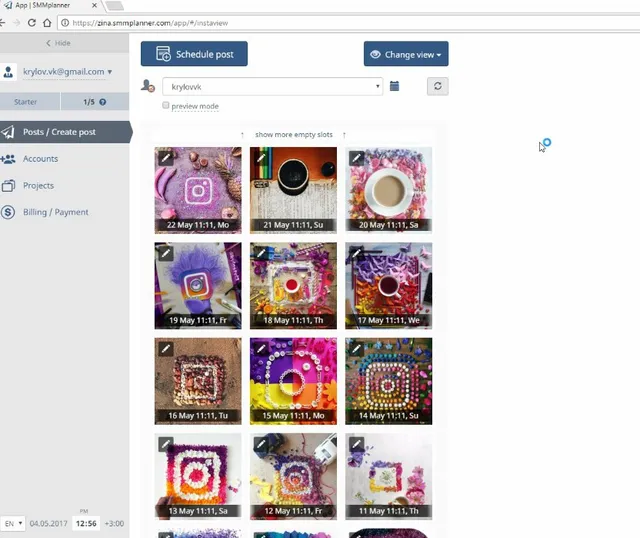Open the 15 May Mo post thumbnail
Image resolution: width=640 pixels, height=538 pixels.
click(x=293, y=381)
